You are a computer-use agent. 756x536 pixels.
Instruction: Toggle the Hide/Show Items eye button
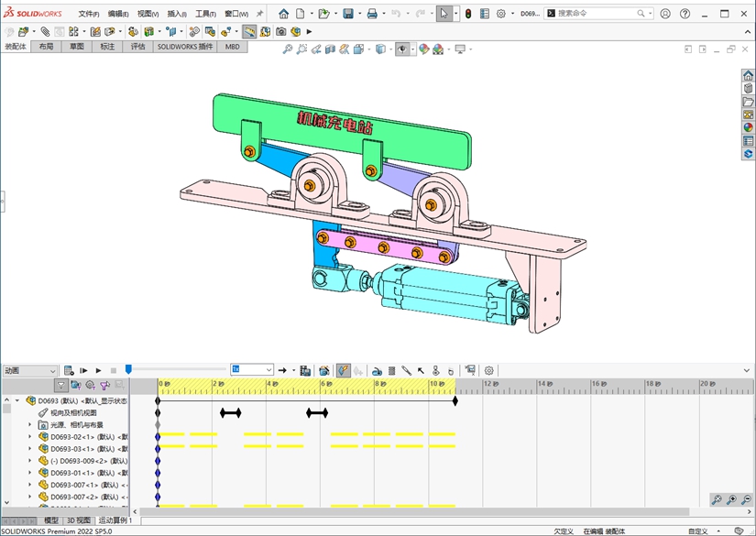point(402,49)
